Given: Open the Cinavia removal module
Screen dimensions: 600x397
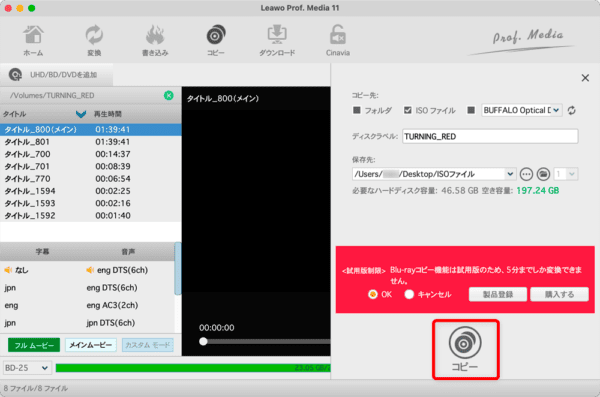Looking at the screenshot, I should 338,40.
